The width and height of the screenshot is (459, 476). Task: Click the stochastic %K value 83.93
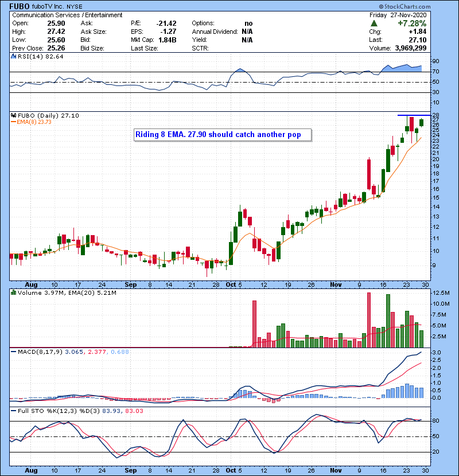click(x=110, y=411)
